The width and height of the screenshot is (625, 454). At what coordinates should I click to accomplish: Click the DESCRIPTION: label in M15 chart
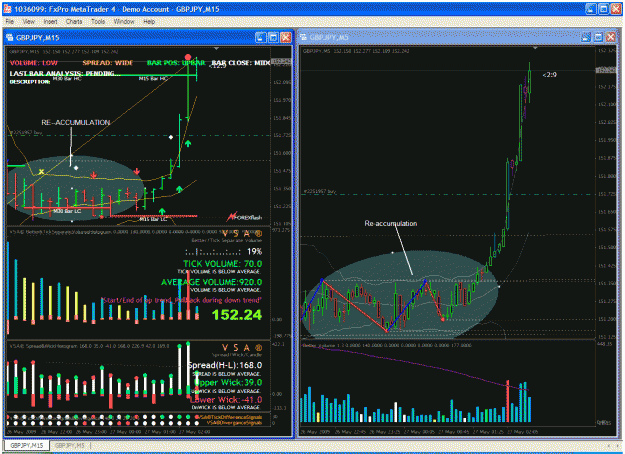[x=30, y=82]
